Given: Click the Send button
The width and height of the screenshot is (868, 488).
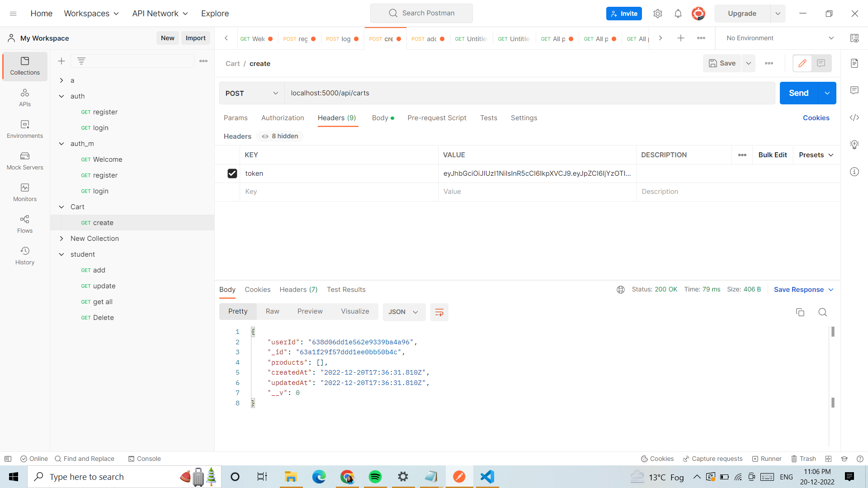Looking at the screenshot, I should tap(798, 93).
